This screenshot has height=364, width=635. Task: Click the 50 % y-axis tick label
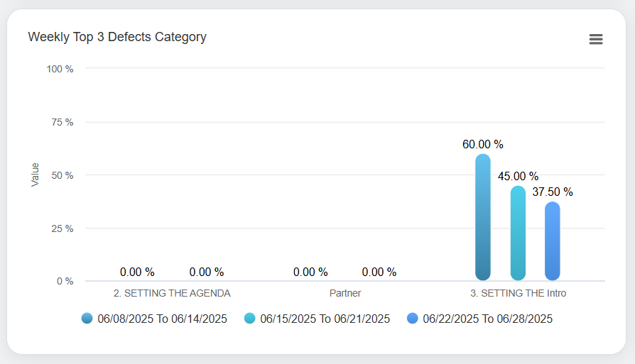(x=63, y=175)
